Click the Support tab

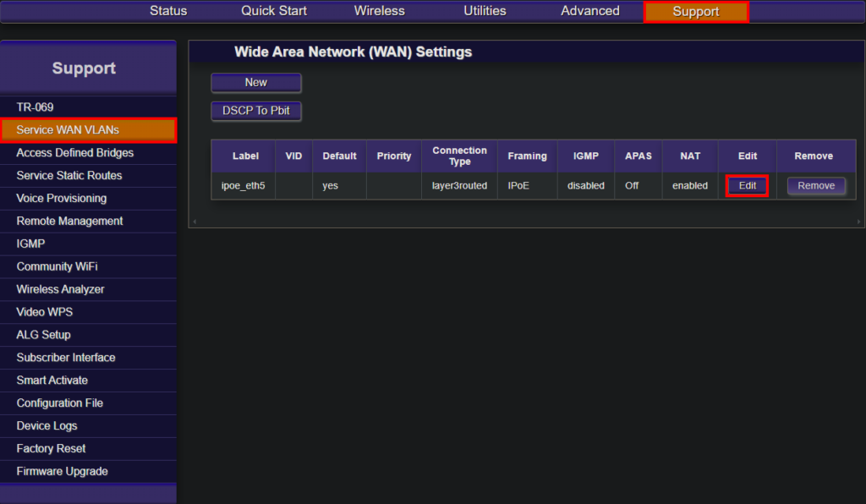[696, 12]
